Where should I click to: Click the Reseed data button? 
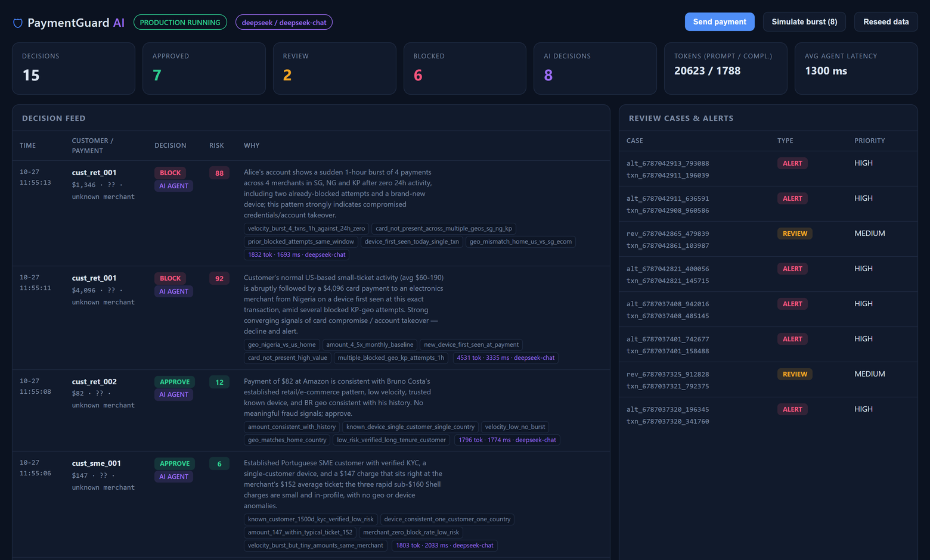[886, 22]
